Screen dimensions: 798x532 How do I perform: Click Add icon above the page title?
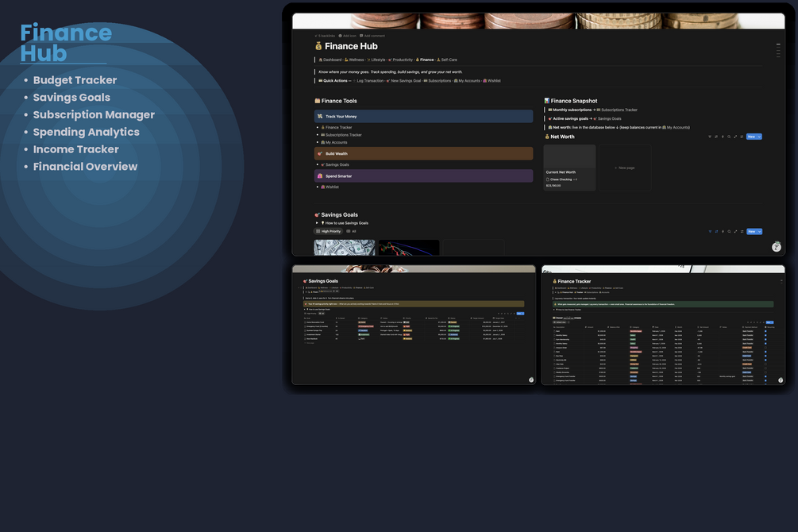(348, 37)
